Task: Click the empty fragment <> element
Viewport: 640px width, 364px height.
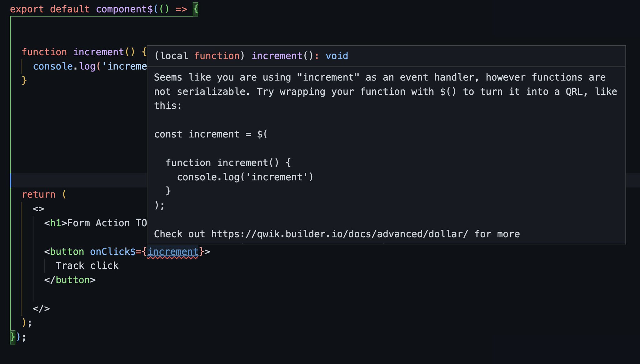Action: click(x=38, y=208)
